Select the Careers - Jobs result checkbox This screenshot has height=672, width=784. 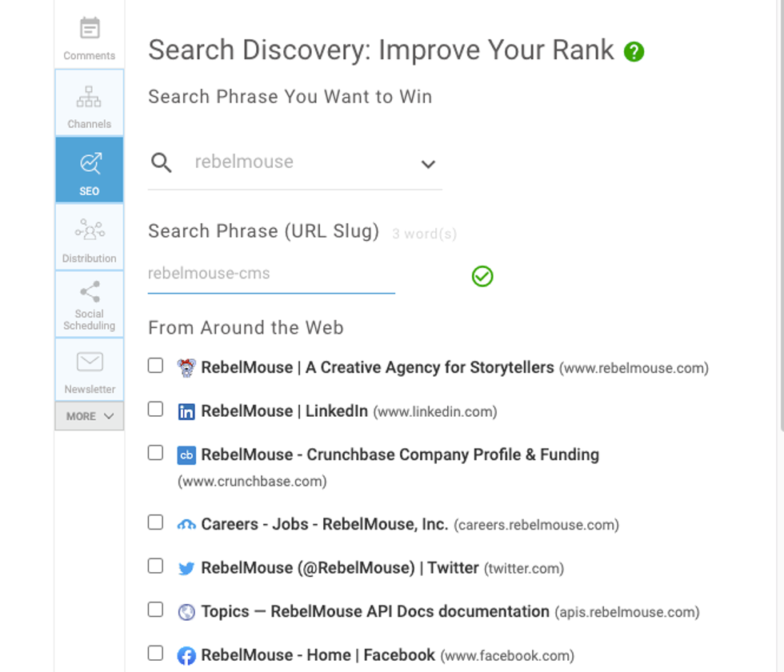(x=156, y=522)
